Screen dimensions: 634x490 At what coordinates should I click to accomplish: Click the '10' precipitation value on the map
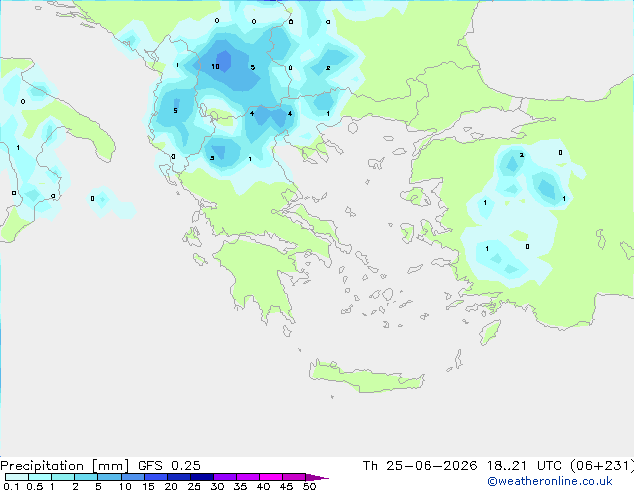[x=216, y=66]
